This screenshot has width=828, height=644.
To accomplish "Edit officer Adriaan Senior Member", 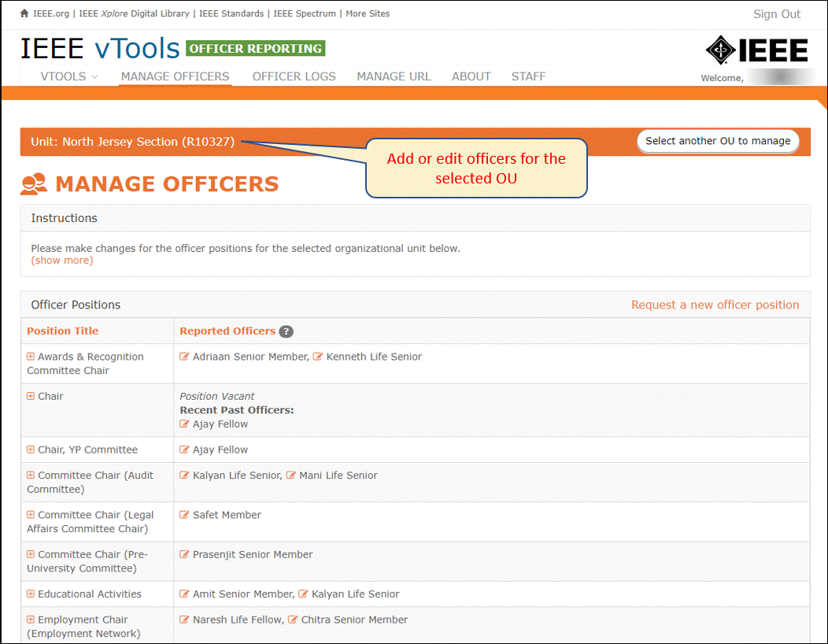I will pyautogui.click(x=183, y=357).
